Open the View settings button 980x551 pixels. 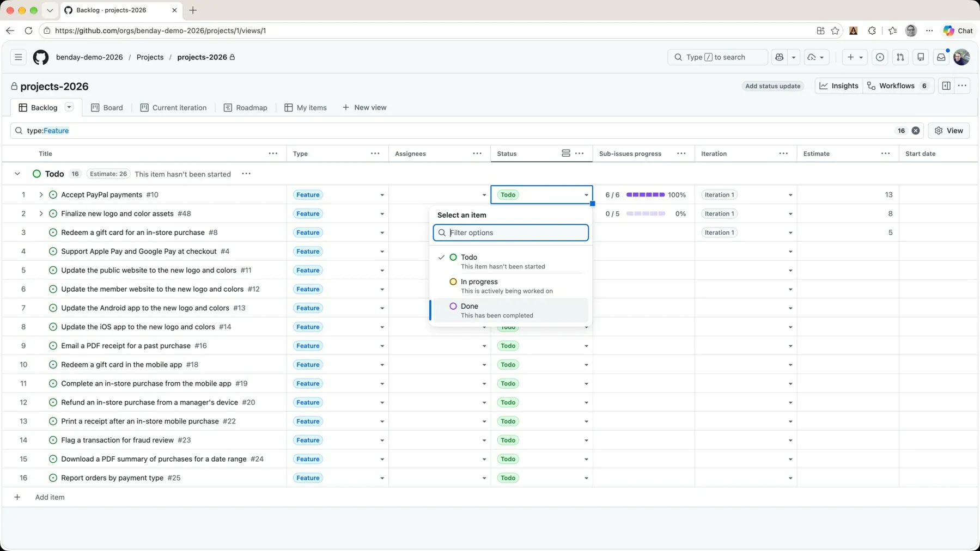(x=948, y=131)
